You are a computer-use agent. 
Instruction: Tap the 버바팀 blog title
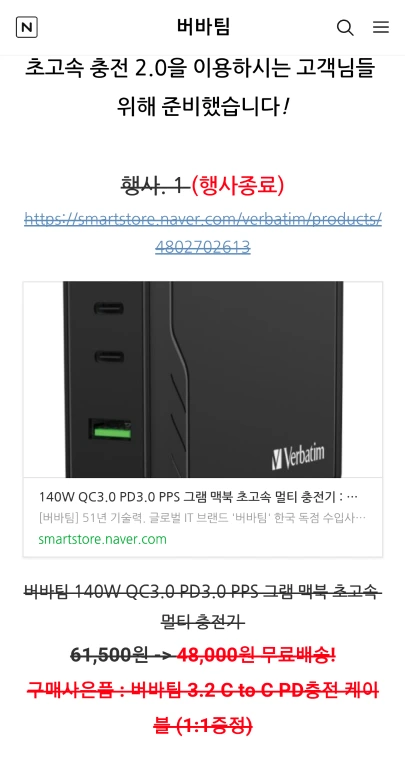click(x=203, y=27)
